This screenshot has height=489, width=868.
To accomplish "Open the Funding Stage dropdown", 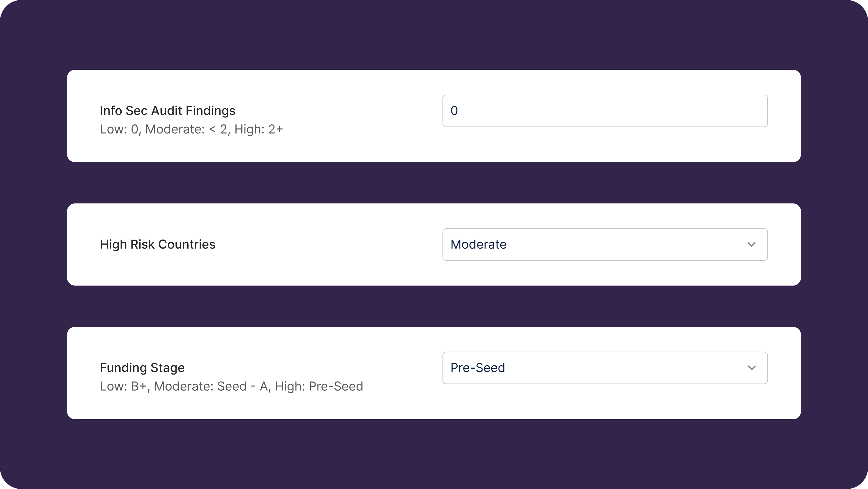I will (x=604, y=368).
